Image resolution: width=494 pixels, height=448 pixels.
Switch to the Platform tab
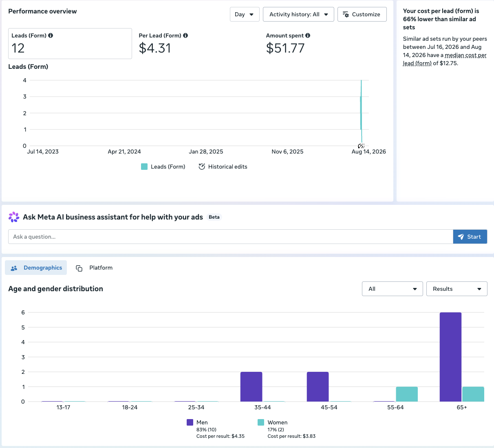tap(94, 268)
